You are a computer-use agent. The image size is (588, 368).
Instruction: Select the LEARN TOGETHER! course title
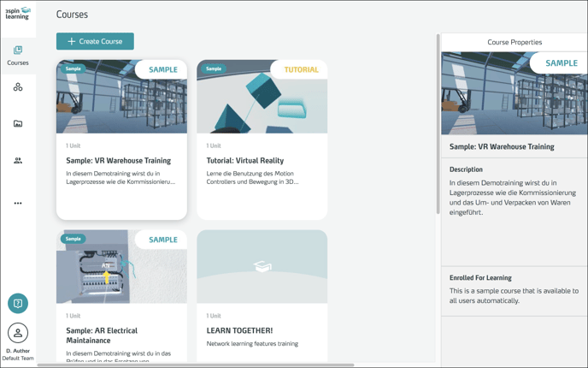pos(240,330)
